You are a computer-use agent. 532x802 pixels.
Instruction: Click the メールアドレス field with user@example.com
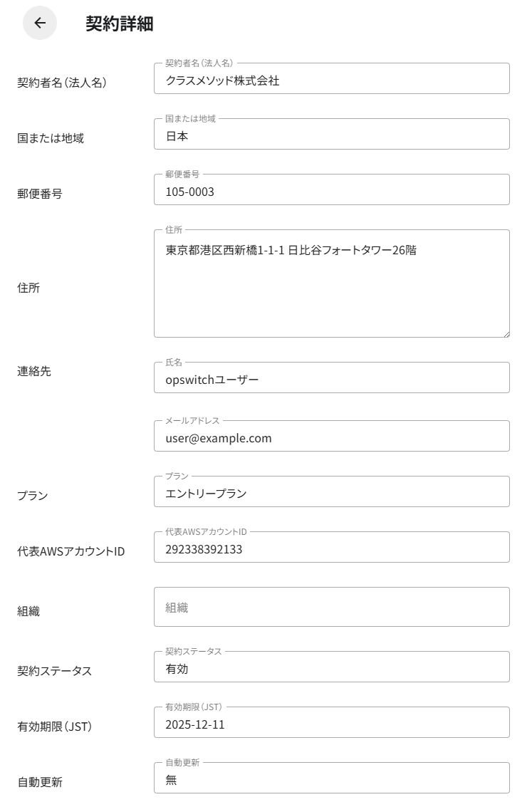click(331, 438)
